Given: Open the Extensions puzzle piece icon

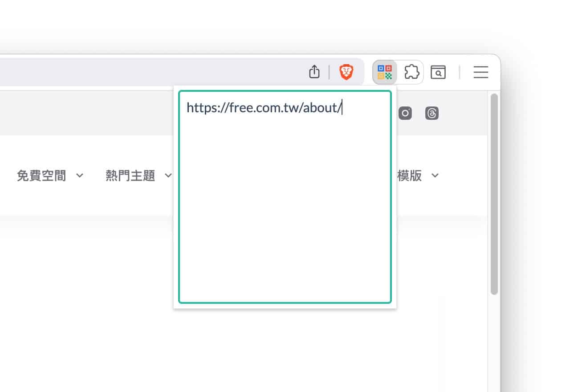Looking at the screenshot, I should click(411, 72).
